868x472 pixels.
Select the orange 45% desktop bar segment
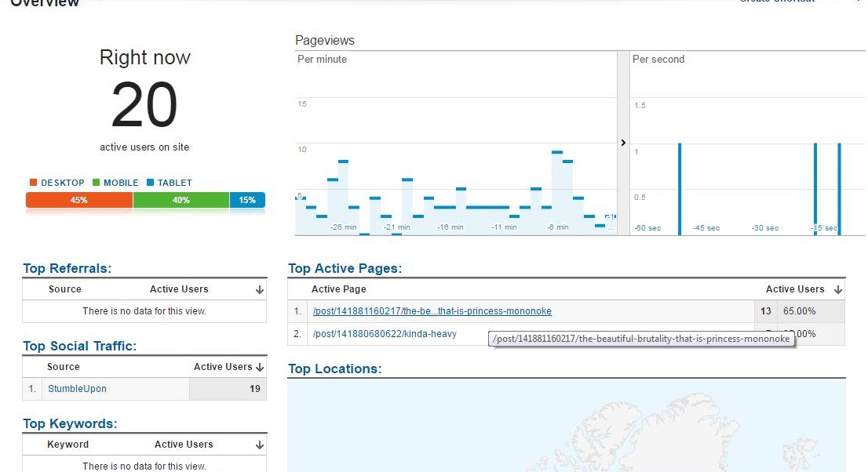click(x=79, y=200)
